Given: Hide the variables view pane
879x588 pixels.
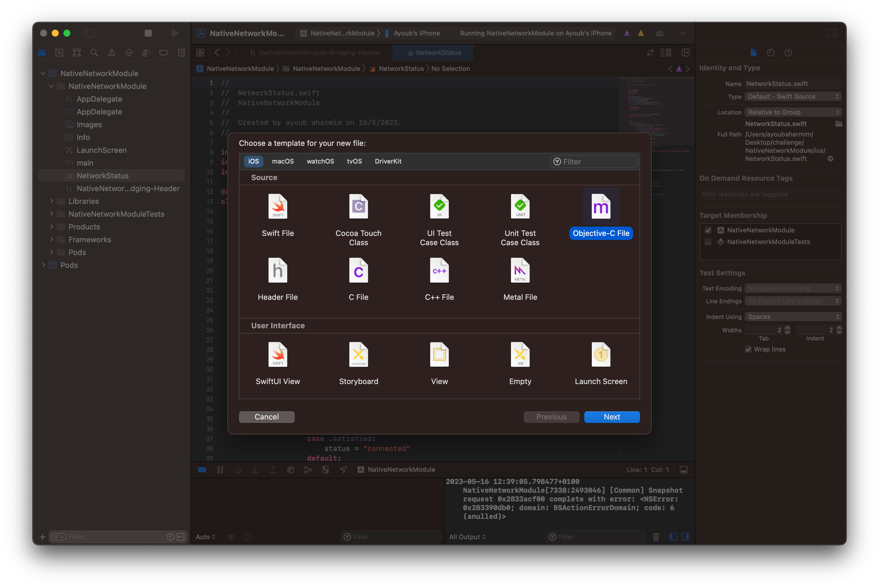Looking at the screenshot, I should [673, 537].
